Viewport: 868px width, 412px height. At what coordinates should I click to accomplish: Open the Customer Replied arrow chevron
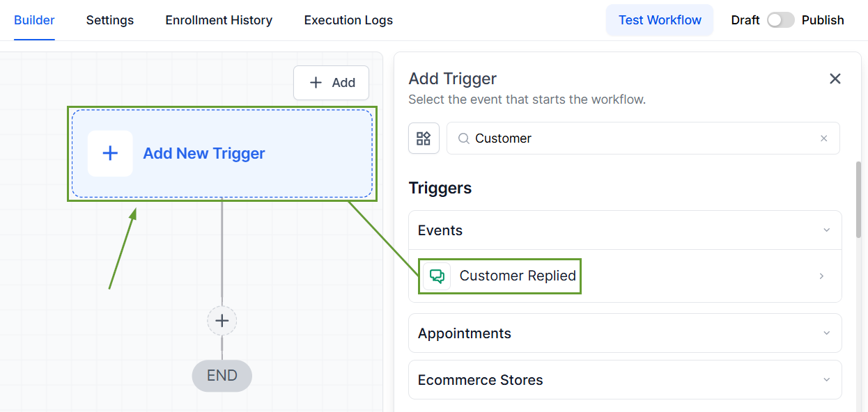click(x=821, y=276)
